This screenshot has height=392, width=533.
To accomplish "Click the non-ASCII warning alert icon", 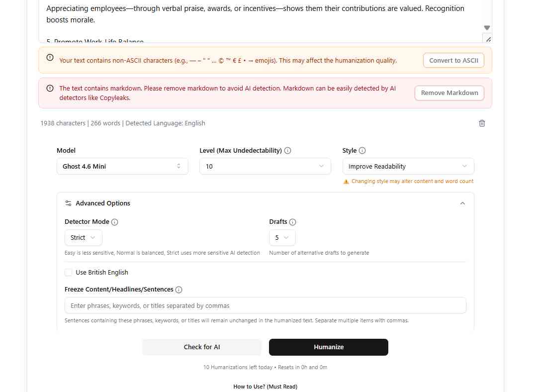I will 50,58.
